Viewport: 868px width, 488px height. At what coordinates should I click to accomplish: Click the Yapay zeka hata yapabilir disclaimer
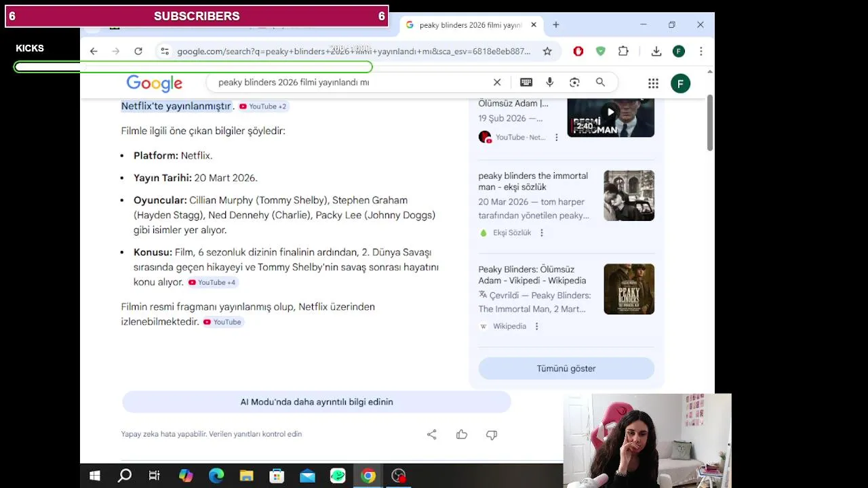pyautogui.click(x=212, y=434)
